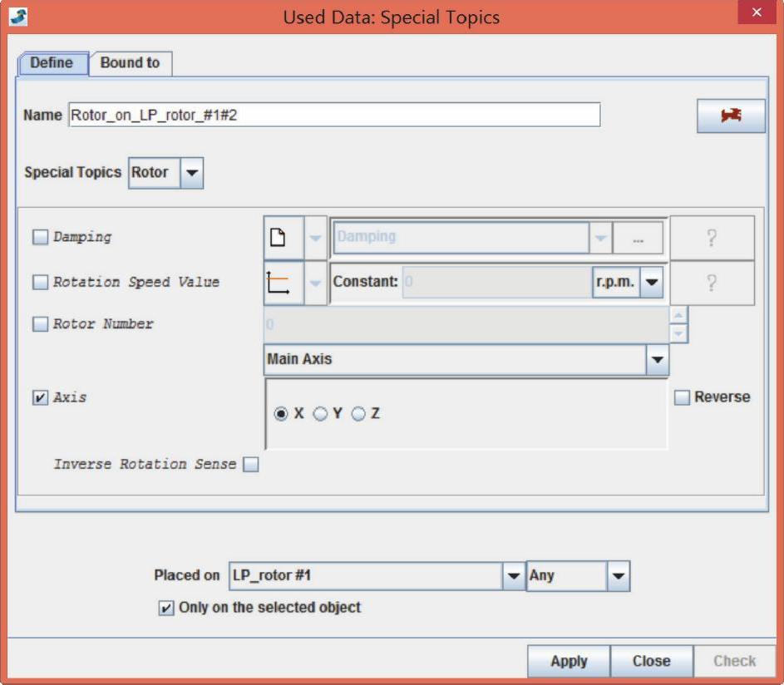
Task: Click the Damping help question mark
Action: (x=712, y=238)
